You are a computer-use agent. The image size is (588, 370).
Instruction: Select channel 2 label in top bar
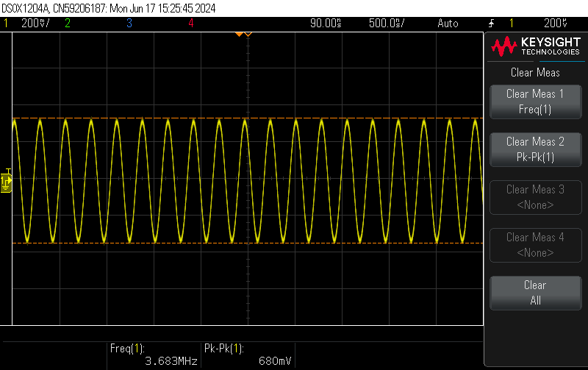[x=68, y=24]
